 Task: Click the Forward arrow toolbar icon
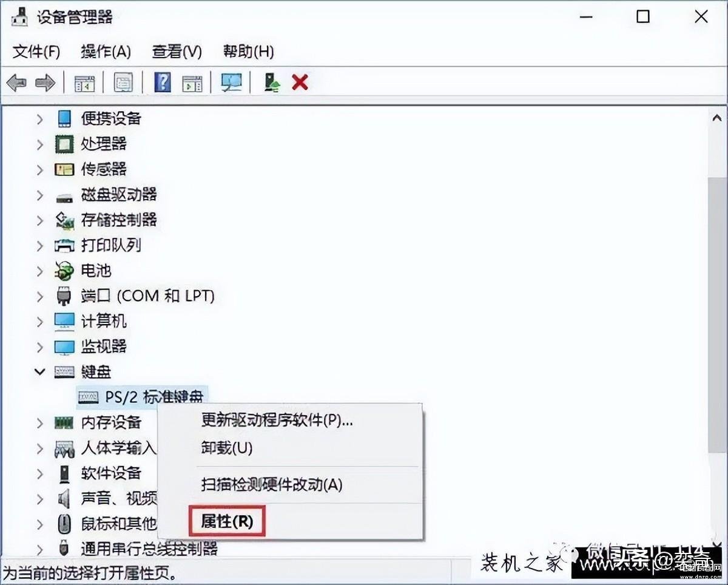click(x=45, y=83)
